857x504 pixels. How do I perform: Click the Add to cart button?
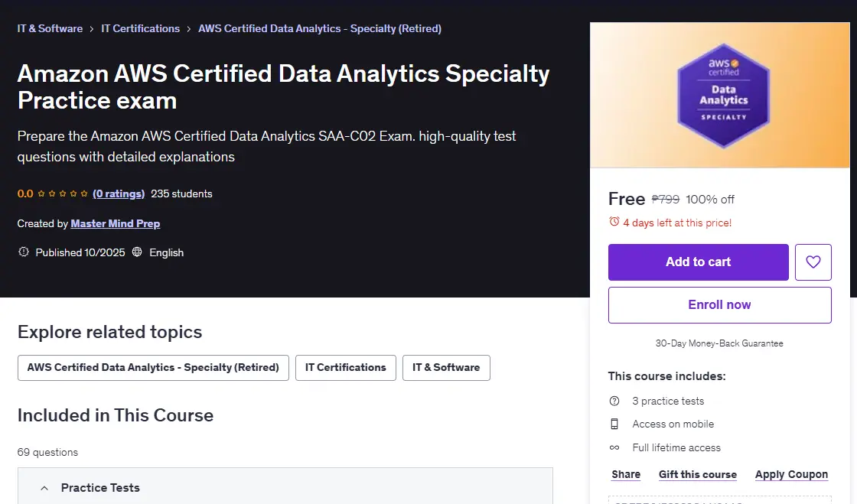(698, 262)
